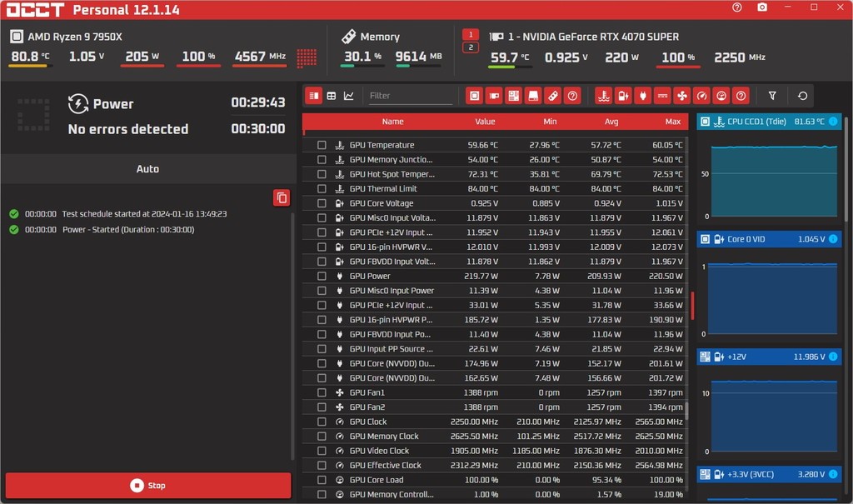Select GPU number 1 button

471,34
